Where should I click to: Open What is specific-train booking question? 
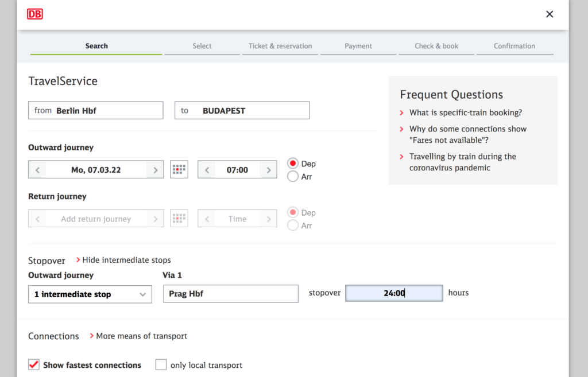tap(465, 113)
